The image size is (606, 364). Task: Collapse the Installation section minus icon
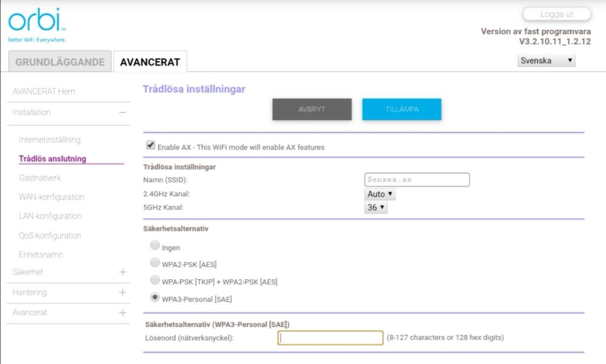click(122, 113)
